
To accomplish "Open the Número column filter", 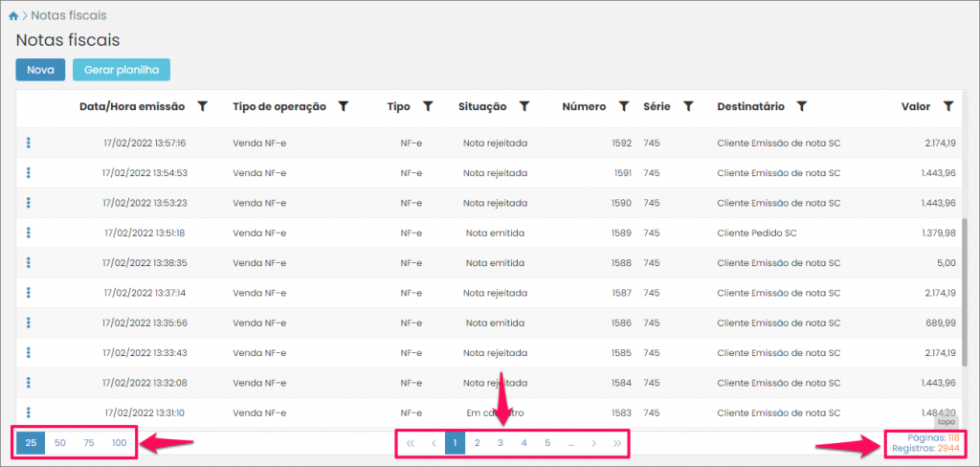I will (x=623, y=107).
